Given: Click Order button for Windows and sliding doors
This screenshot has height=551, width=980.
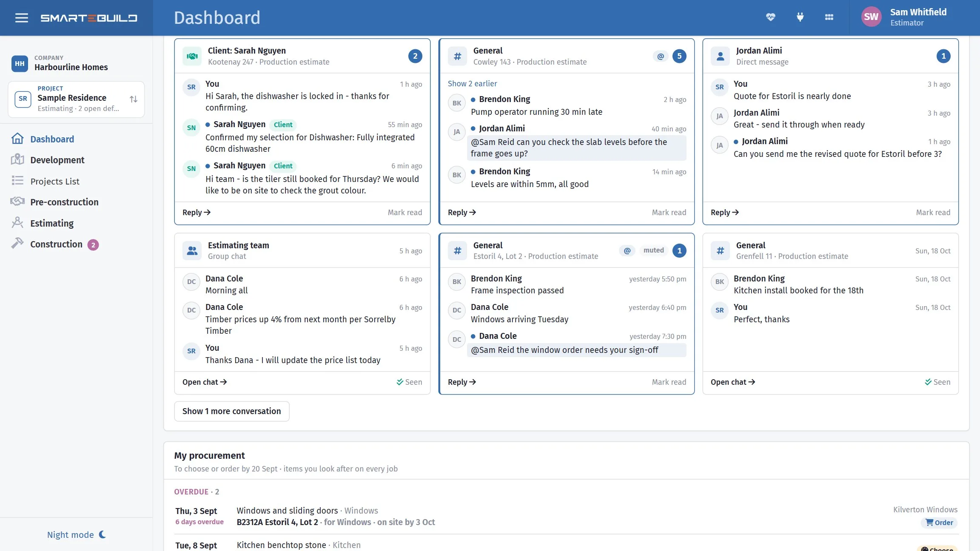Looking at the screenshot, I should [939, 523].
